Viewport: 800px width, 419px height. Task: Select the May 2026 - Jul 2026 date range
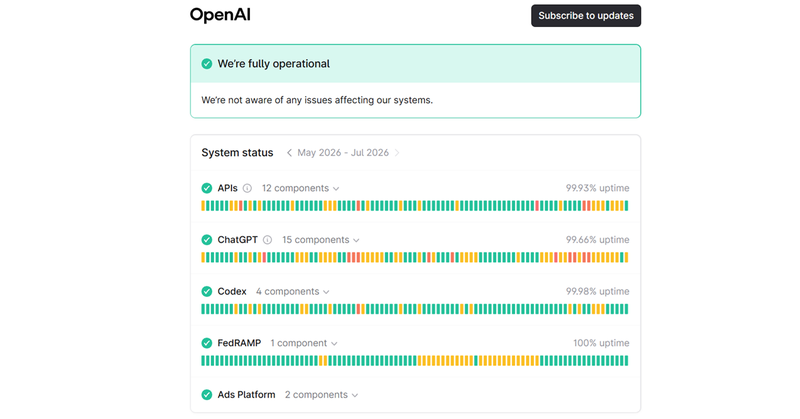343,153
